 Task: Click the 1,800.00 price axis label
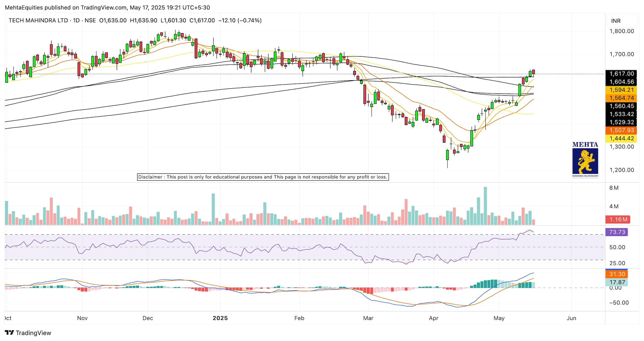[621, 31]
